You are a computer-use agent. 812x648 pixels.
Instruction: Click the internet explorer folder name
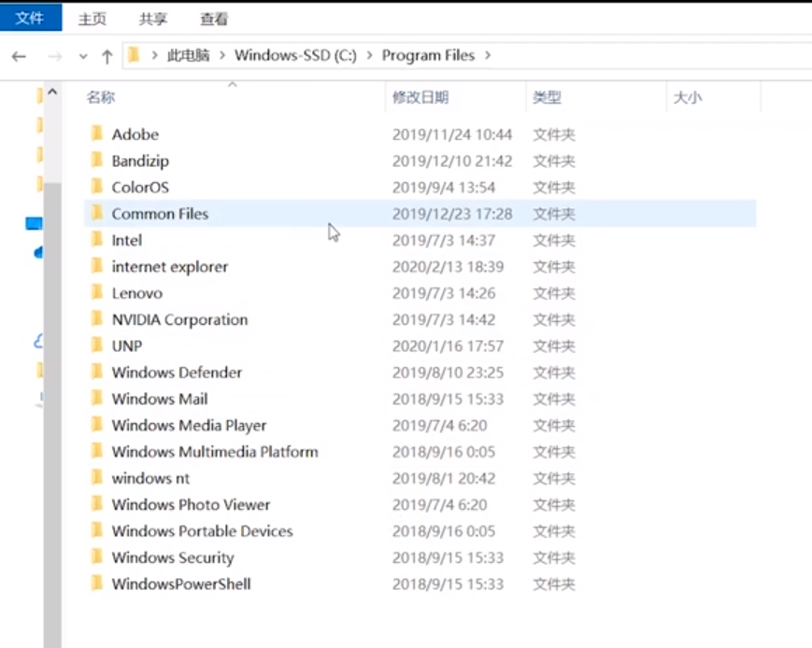170,266
